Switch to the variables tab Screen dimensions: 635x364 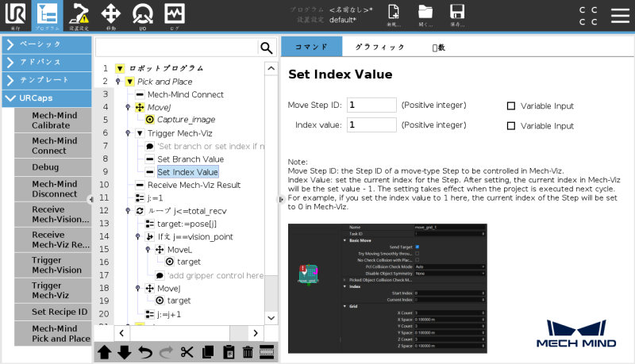click(439, 48)
